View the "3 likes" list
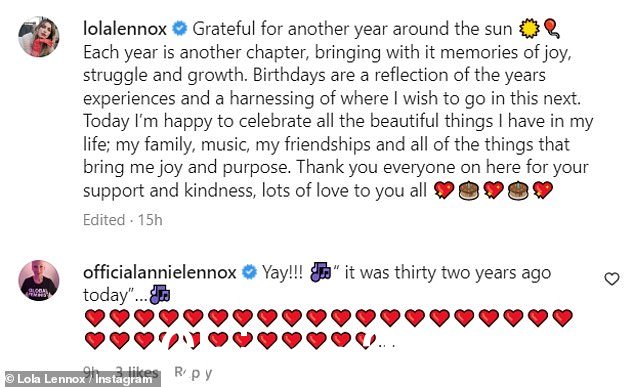Image resolution: width=634 pixels, height=387 pixels. [137, 372]
